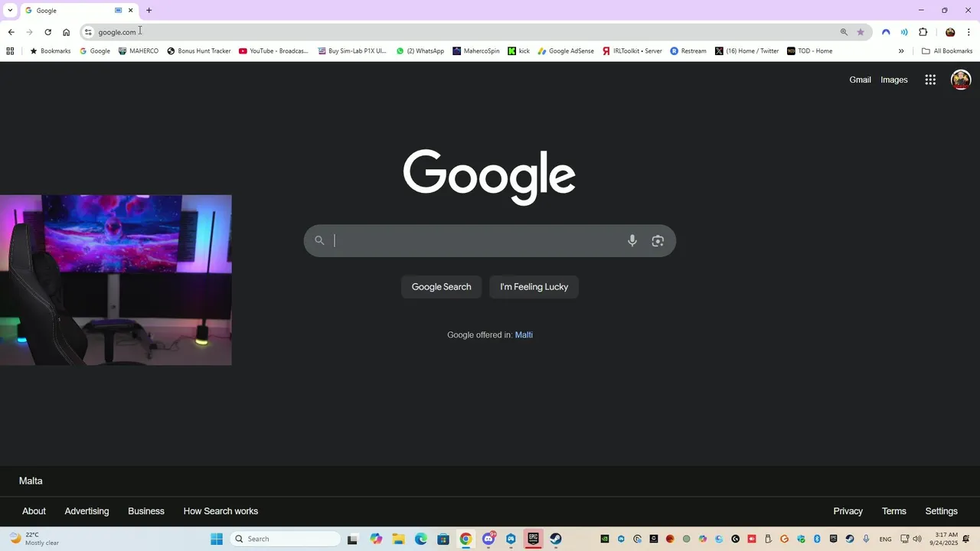
Task: Open the TOD - Home bookmark
Action: [810, 51]
